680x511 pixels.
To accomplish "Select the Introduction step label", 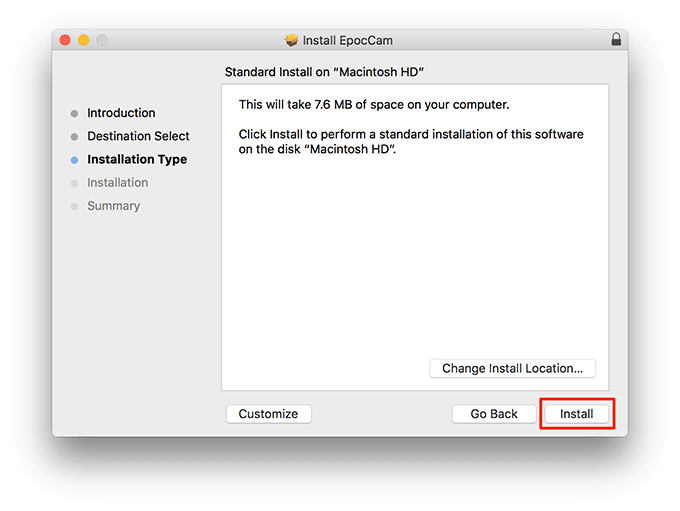I will click(121, 113).
